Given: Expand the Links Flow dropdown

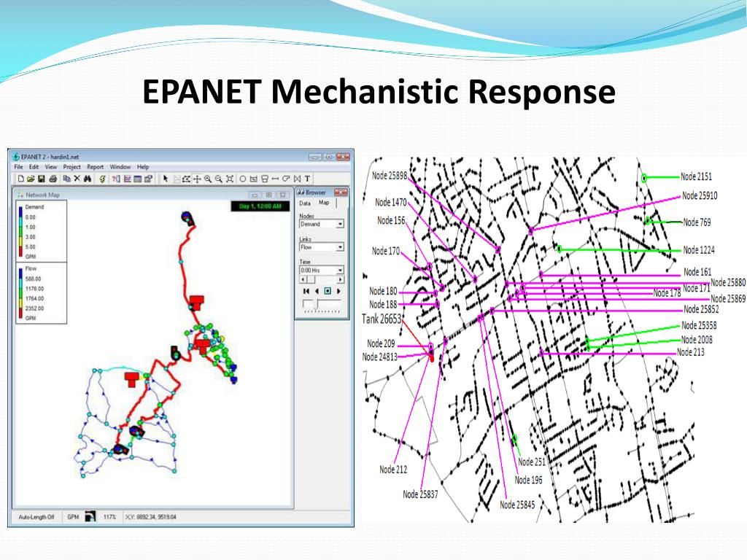Looking at the screenshot, I should coord(340,247).
